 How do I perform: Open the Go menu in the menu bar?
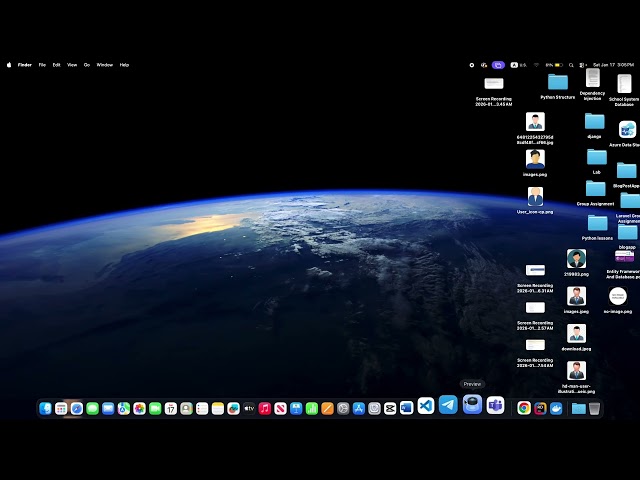pyautogui.click(x=87, y=64)
